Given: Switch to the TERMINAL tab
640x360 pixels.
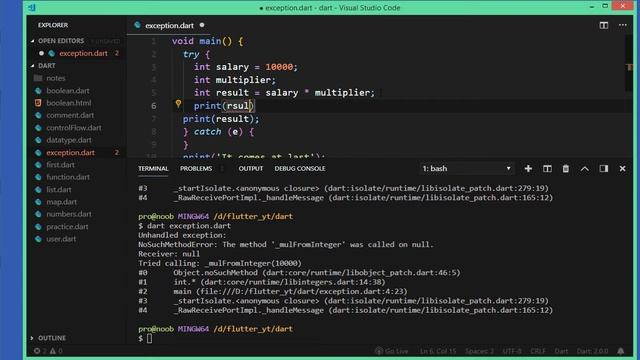Looking at the screenshot, I should coord(153,169).
